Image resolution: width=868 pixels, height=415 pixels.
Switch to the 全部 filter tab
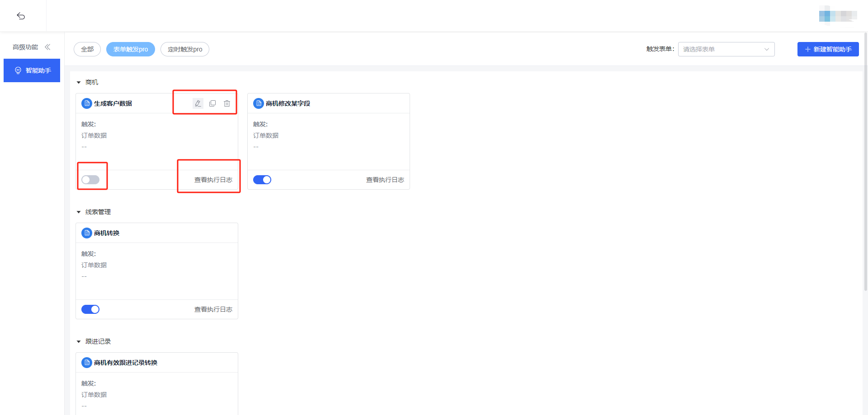click(87, 49)
